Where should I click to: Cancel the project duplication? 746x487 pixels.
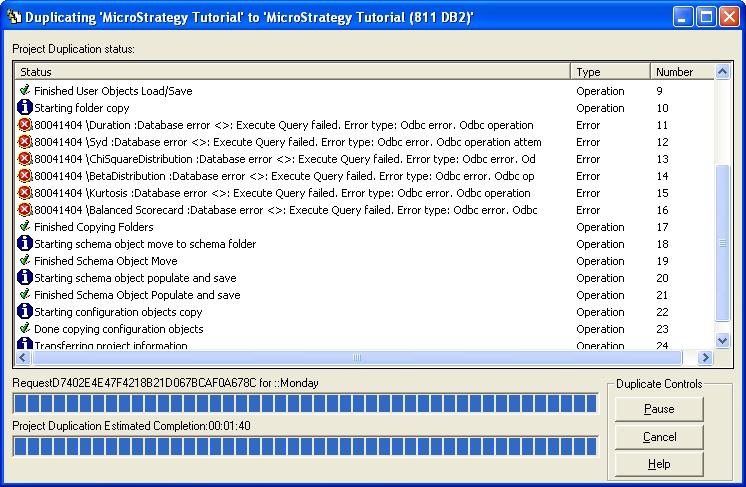pos(659,437)
